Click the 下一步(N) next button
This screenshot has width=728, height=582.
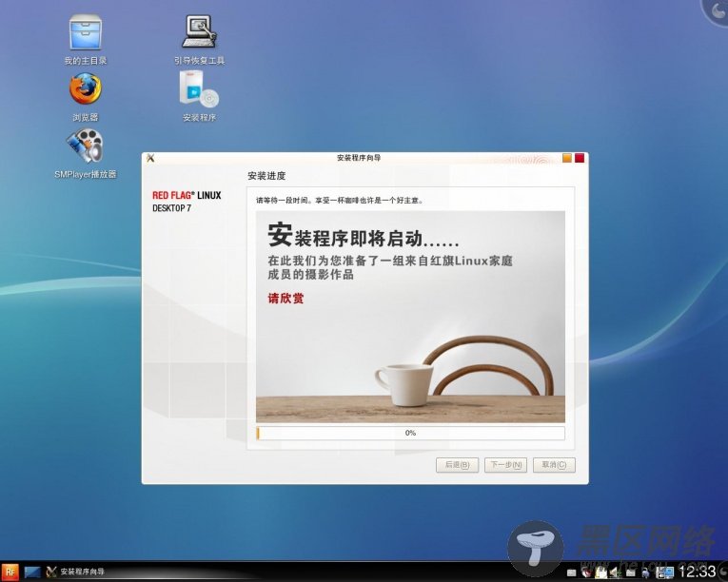click(x=505, y=465)
